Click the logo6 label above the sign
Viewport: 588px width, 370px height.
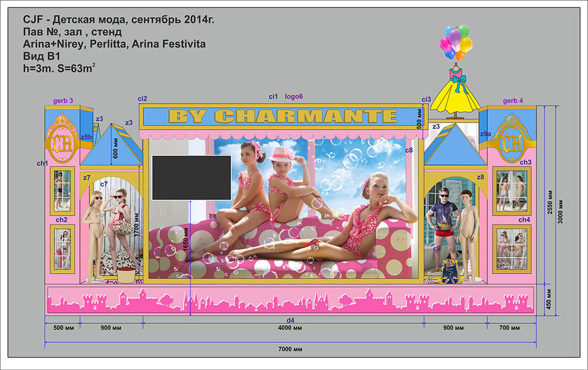pyautogui.click(x=294, y=96)
